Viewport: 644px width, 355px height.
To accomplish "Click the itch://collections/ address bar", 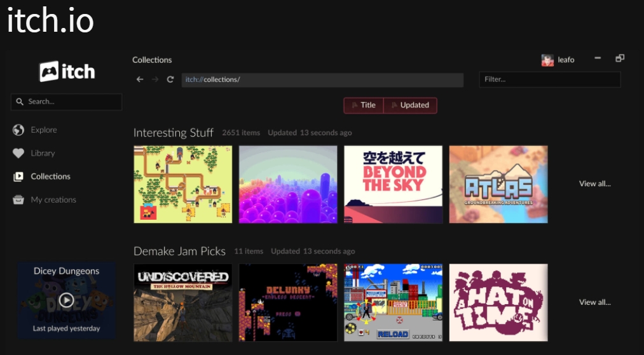I will (x=322, y=79).
